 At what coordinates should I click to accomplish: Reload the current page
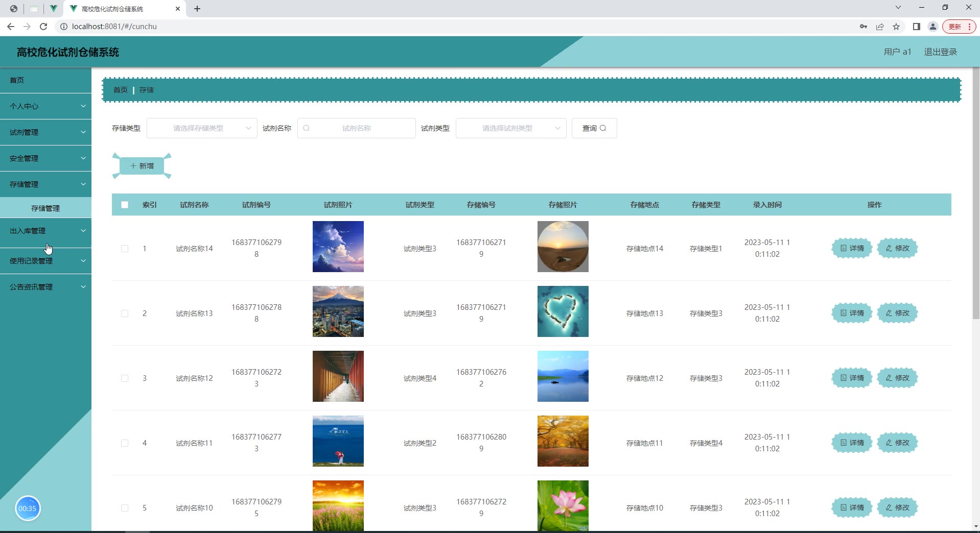tap(43, 27)
